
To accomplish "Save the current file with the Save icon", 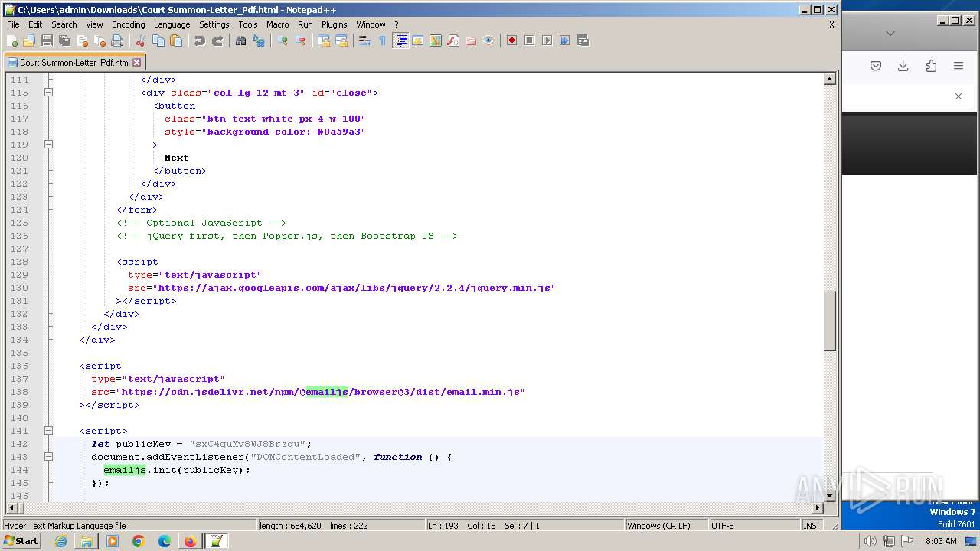I will 47,41.
